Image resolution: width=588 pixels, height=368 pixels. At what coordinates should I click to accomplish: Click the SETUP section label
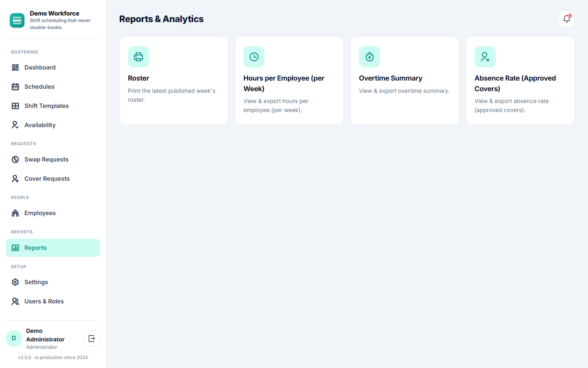(x=19, y=267)
